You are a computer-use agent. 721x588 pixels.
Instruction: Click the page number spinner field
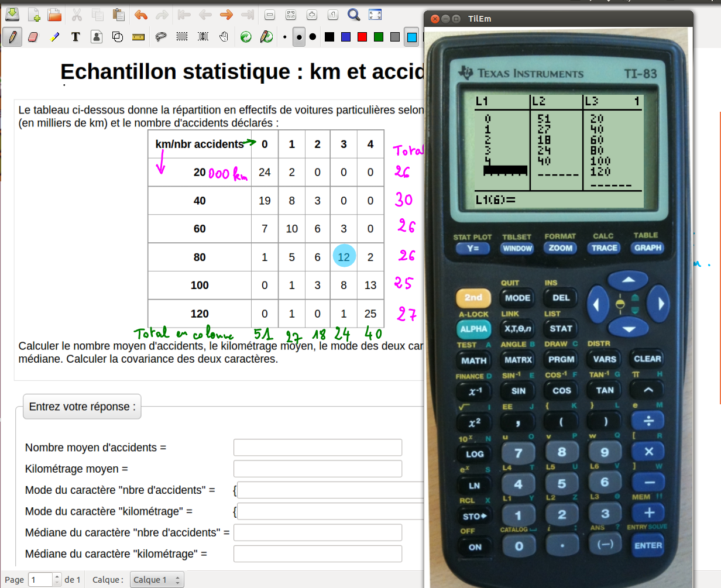click(41, 579)
